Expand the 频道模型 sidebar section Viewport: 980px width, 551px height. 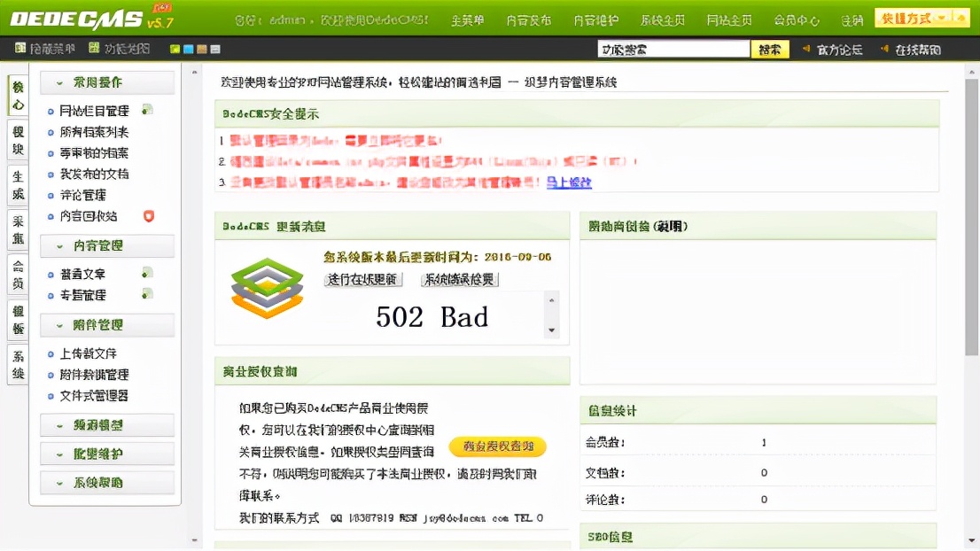(107, 425)
